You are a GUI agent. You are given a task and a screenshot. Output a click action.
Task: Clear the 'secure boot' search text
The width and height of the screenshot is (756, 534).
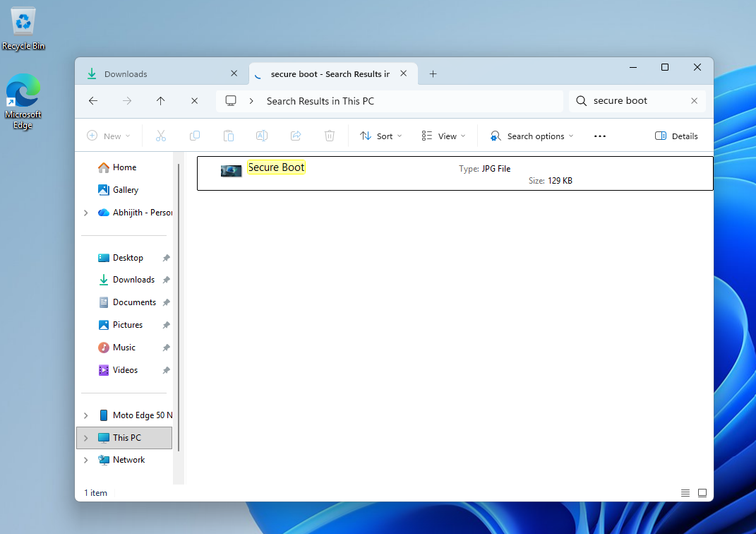click(x=695, y=101)
